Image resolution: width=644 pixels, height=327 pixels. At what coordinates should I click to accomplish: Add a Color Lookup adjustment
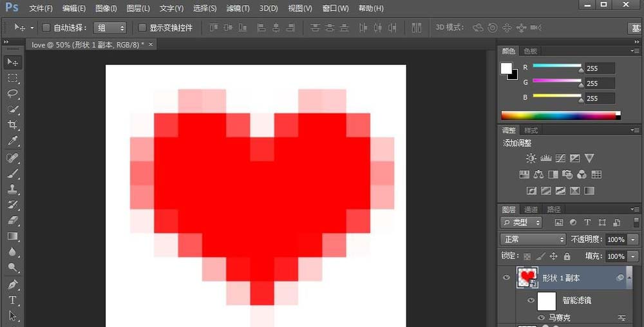tap(596, 174)
